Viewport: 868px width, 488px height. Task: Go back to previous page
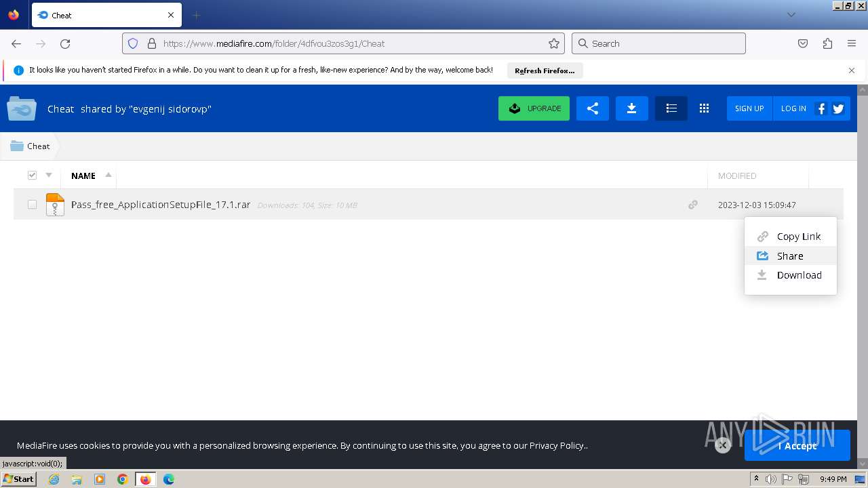(x=16, y=43)
